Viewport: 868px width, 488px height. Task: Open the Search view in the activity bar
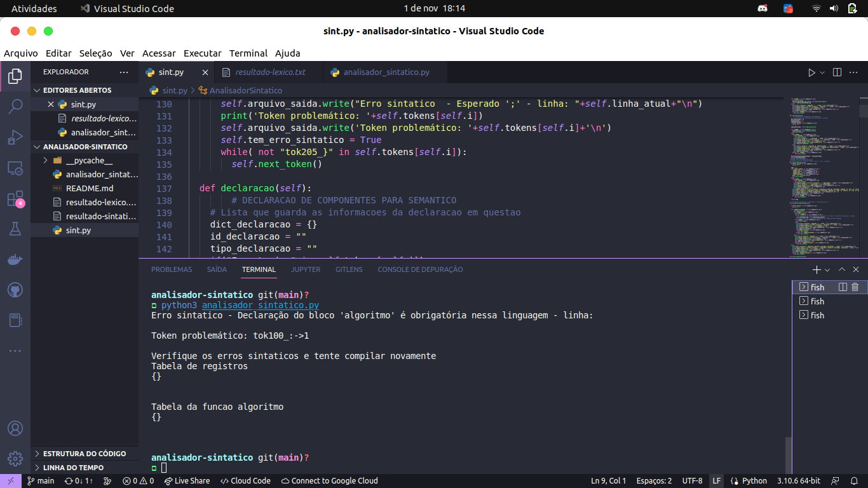(x=15, y=106)
